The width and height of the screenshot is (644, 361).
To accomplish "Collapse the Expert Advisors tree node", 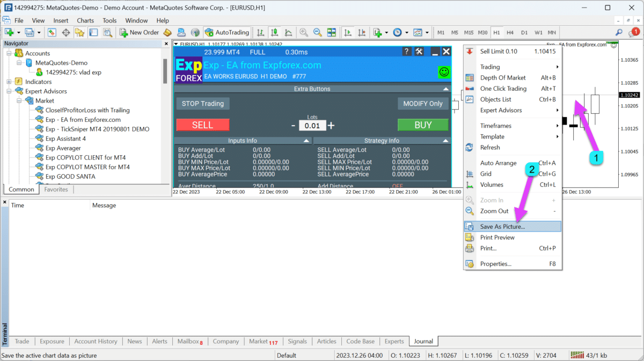I will tap(9, 91).
